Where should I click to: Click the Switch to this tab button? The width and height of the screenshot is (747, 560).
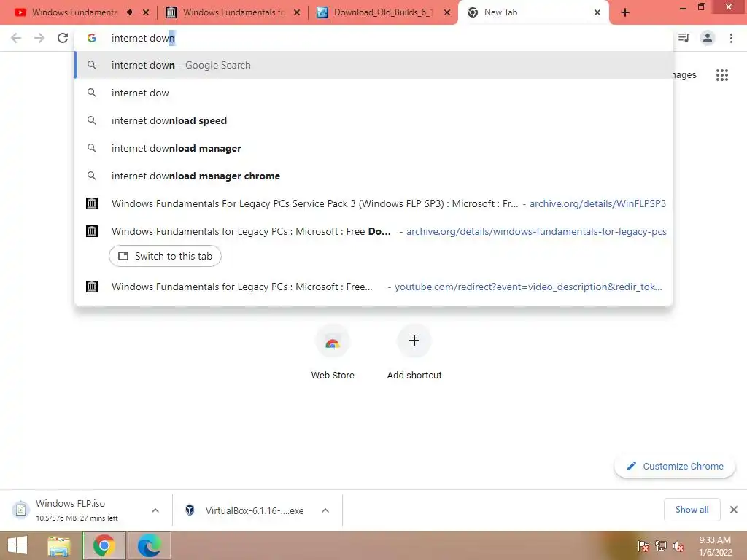pos(165,256)
